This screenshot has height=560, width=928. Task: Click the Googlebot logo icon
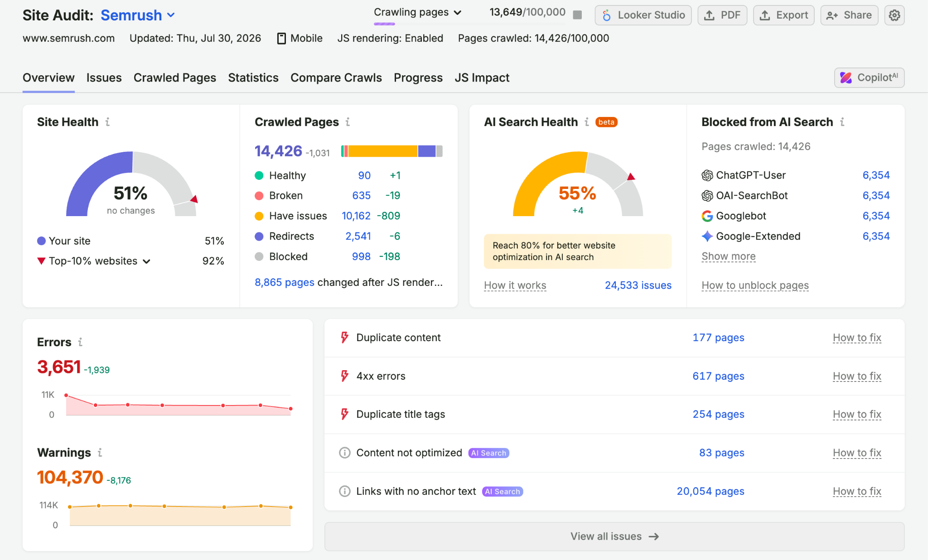click(x=707, y=216)
